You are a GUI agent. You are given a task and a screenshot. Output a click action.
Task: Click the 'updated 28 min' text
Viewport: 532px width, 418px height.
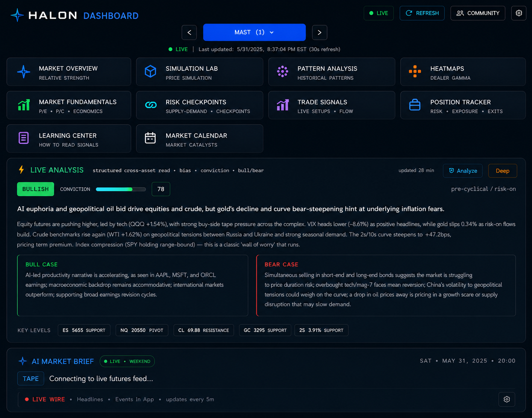click(416, 170)
